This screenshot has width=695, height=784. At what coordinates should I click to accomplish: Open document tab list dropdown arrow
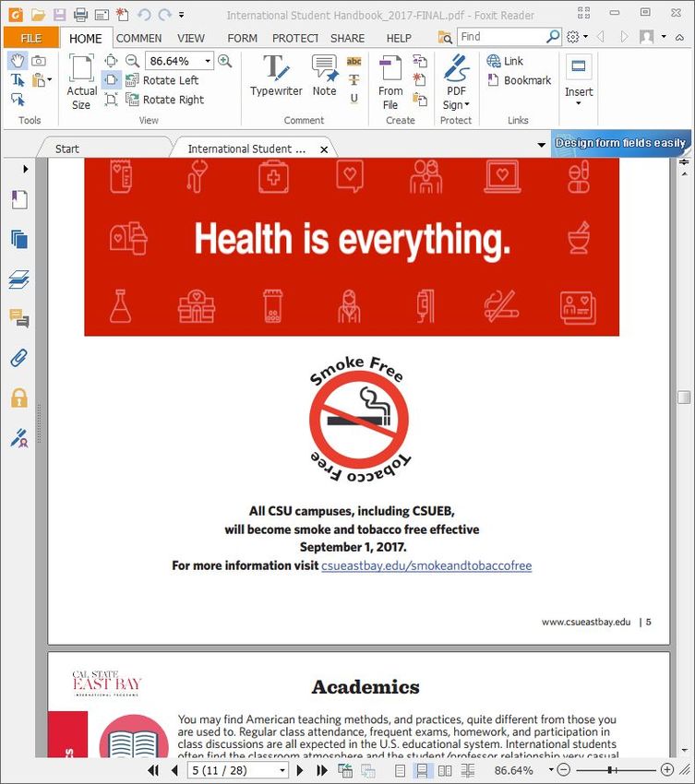(x=542, y=145)
